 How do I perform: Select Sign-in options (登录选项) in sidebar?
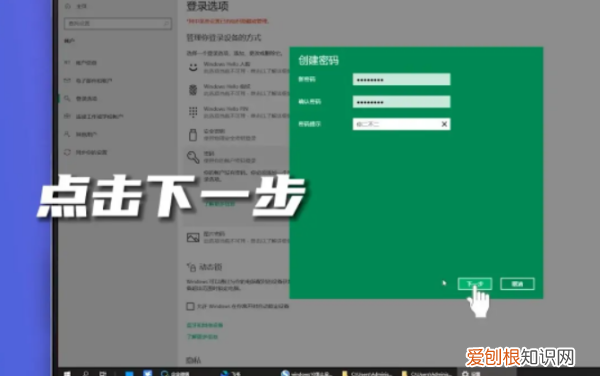click(81, 99)
